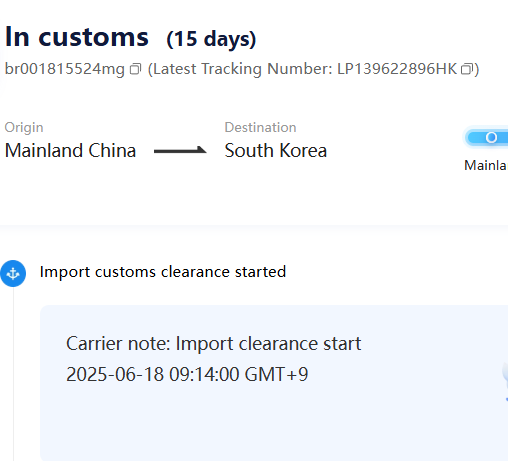The image size is (508, 461).
Task: Click the Destination label
Action: coord(260,127)
